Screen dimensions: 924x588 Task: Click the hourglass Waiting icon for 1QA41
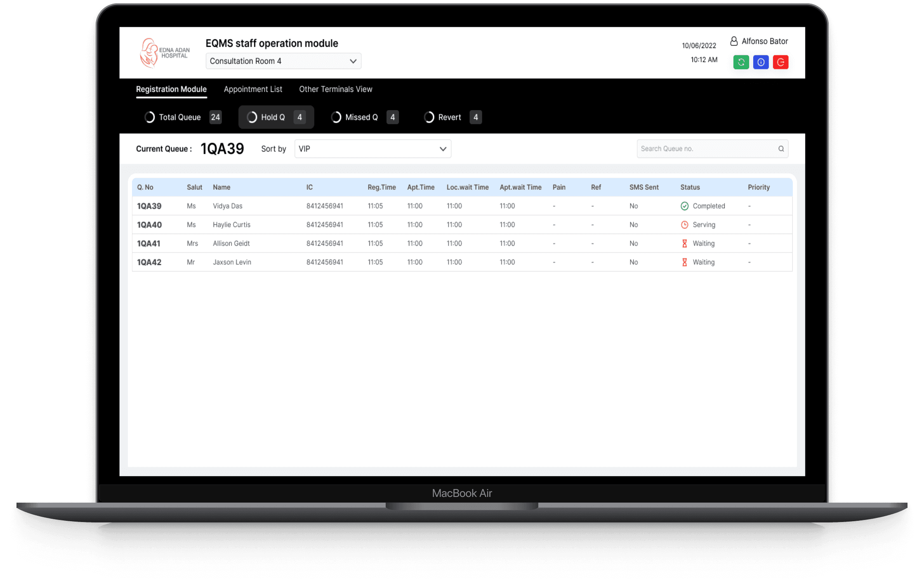(684, 244)
